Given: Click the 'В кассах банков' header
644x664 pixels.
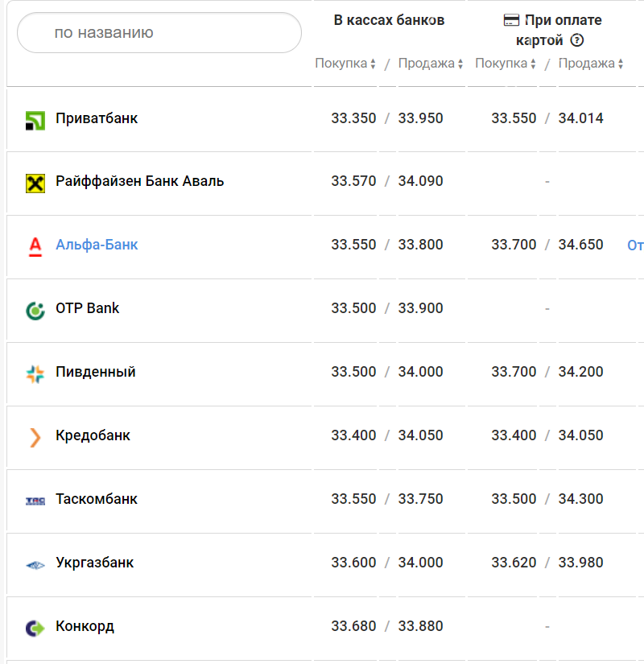Looking at the screenshot, I should coord(389,20).
